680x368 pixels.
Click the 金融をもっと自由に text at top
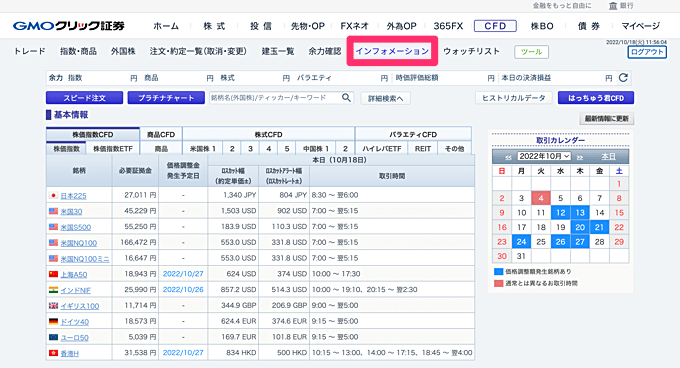562,6
